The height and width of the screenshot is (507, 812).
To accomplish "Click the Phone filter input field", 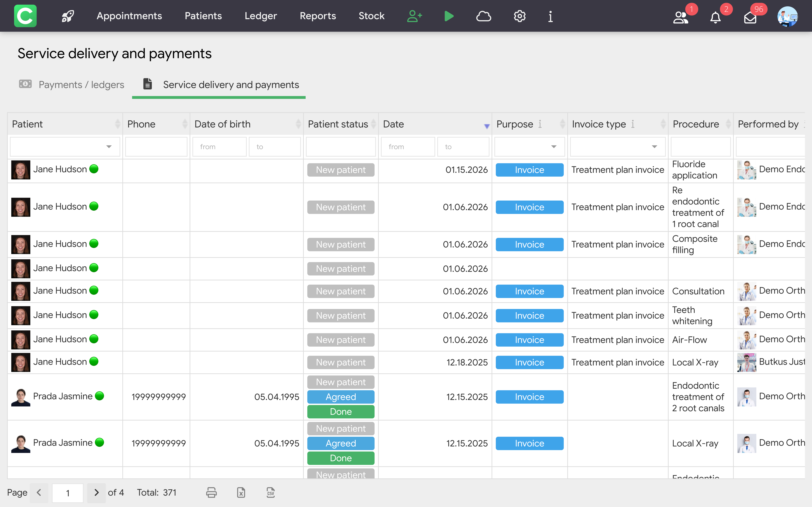I will tap(156, 146).
